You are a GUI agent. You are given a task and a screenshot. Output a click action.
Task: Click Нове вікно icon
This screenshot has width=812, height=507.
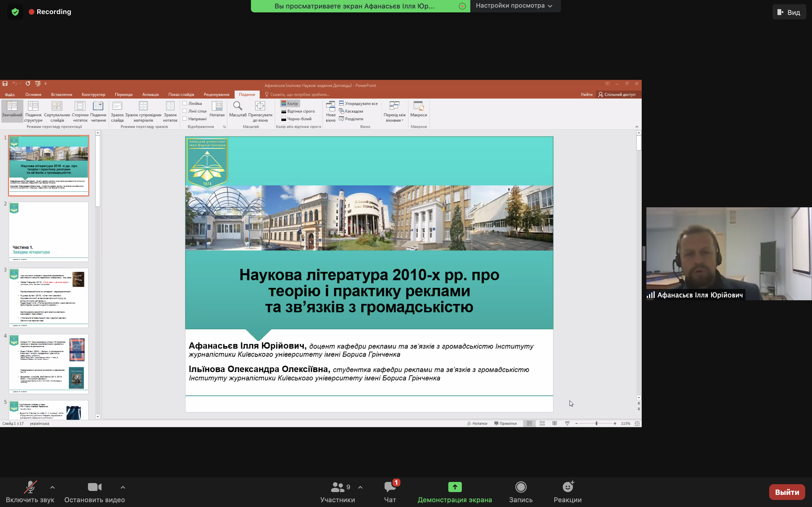pos(330,106)
